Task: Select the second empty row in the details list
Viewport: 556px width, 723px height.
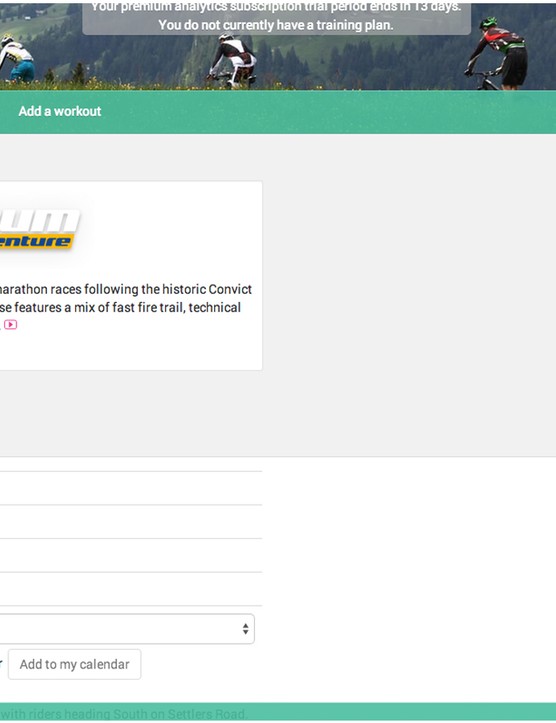Action: click(131, 522)
